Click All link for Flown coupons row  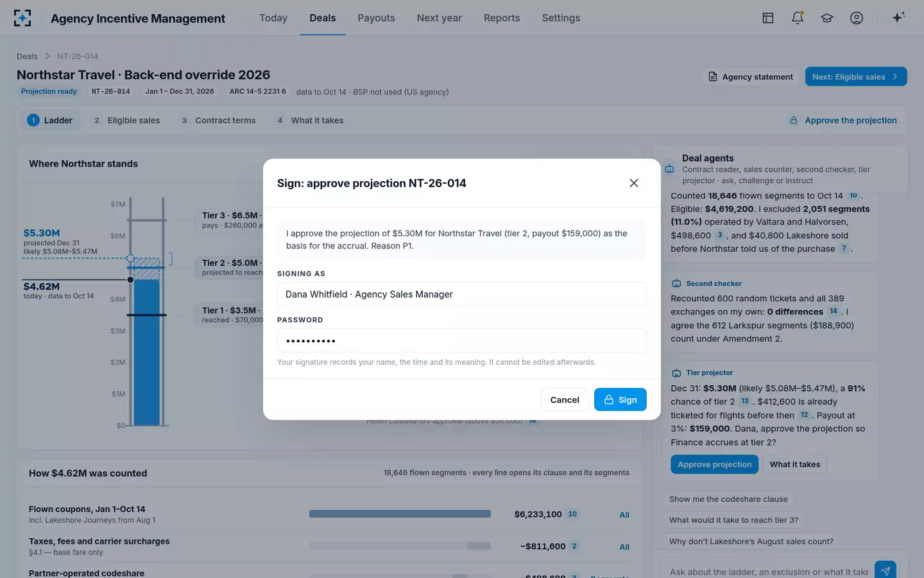tap(624, 515)
